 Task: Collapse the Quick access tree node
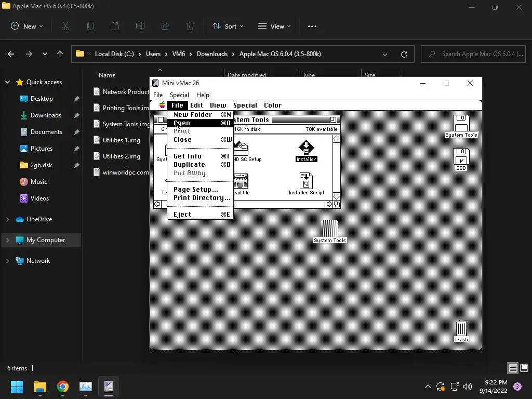click(x=7, y=82)
